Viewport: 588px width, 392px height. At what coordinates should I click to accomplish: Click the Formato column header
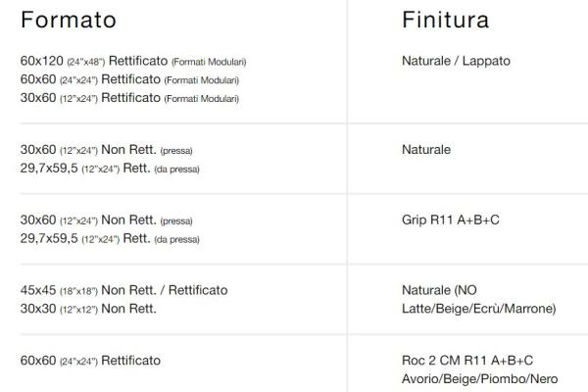[68, 21]
